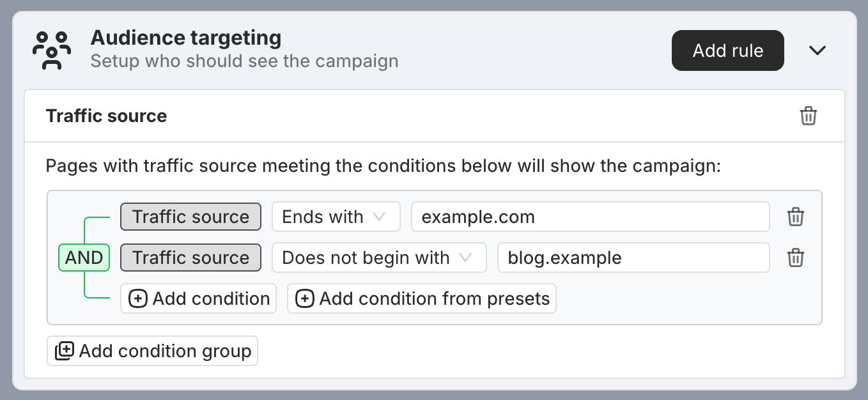Click the stacked-plus icon for condition group

64,351
